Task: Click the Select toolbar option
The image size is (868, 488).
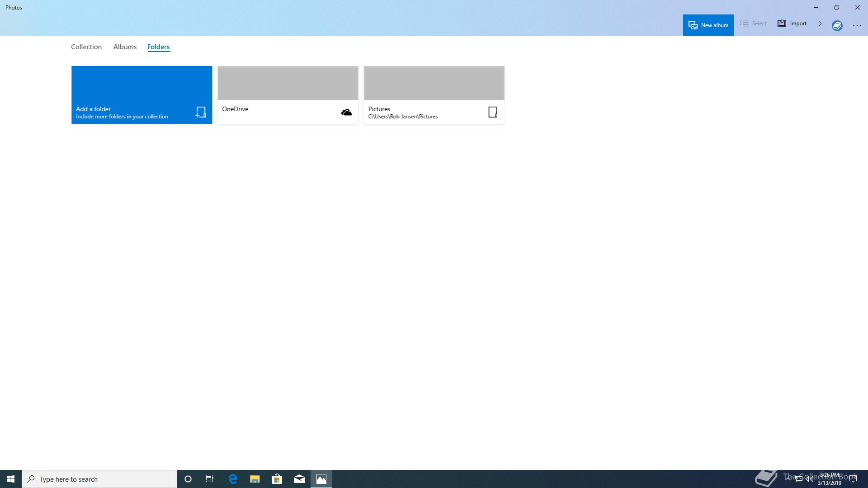Action: (x=753, y=23)
